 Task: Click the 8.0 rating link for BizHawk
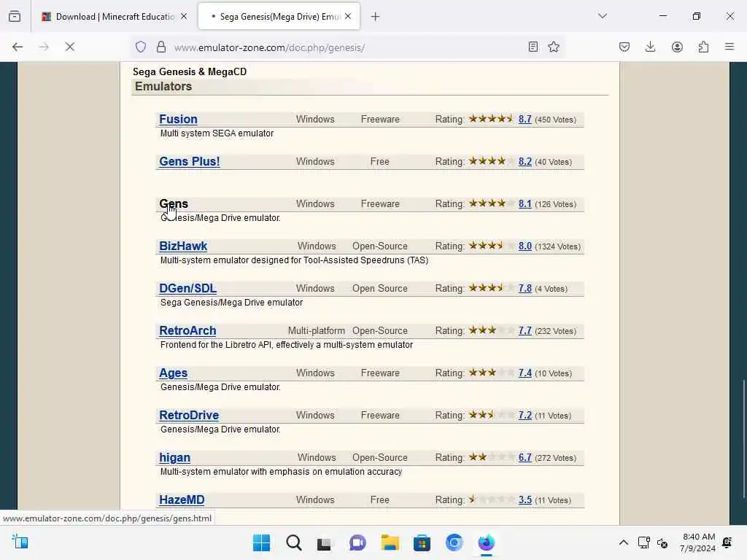click(525, 246)
